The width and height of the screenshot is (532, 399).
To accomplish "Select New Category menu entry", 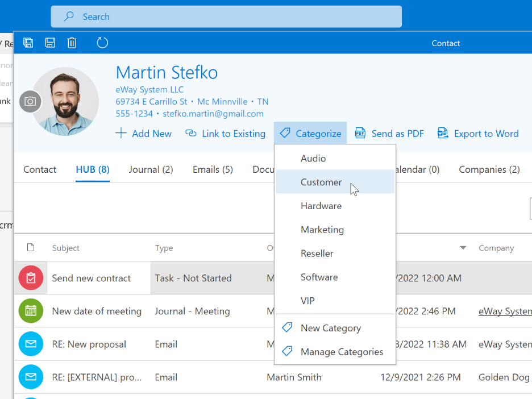I will [335, 328].
